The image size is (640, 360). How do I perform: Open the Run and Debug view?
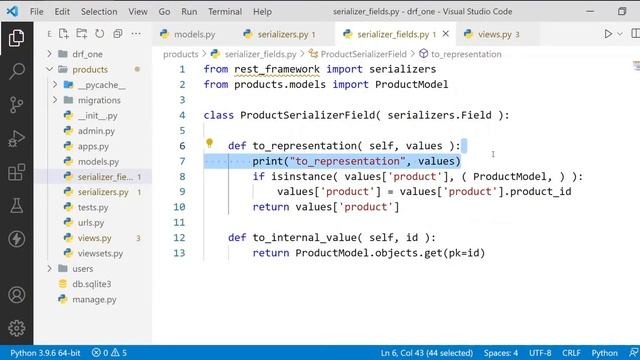(x=16, y=138)
